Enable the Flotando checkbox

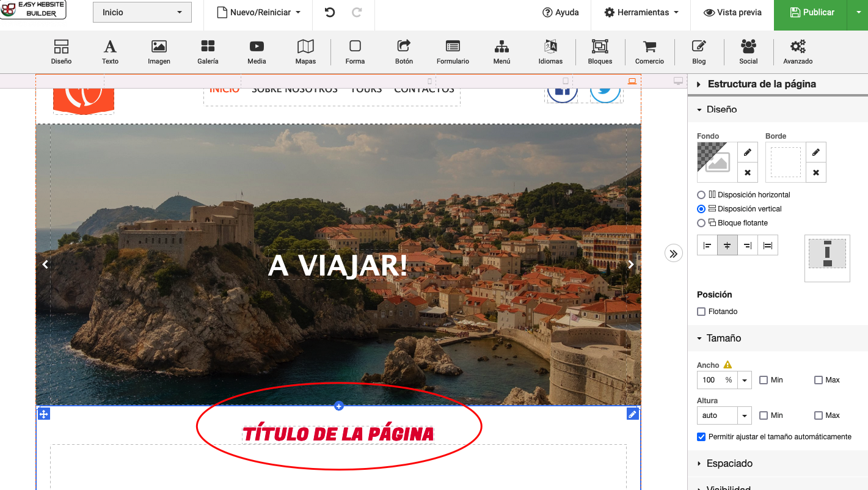(x=701, y=312)
